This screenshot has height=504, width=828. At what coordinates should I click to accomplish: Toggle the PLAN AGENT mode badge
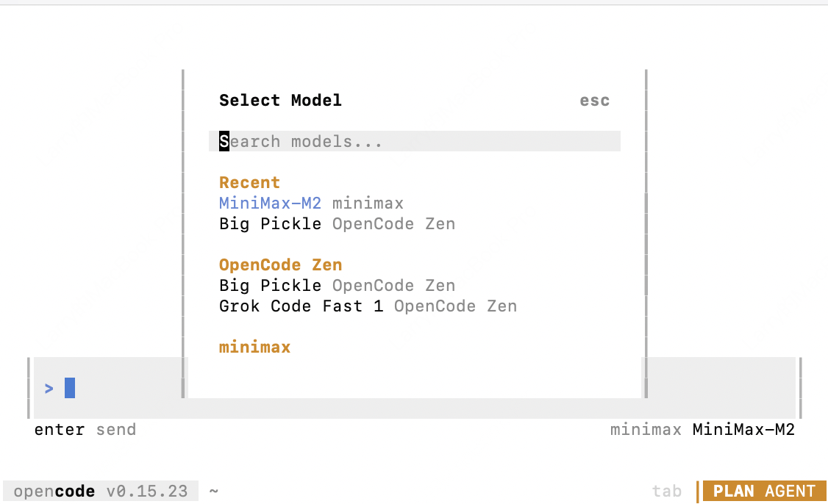pyautogui.click(x=764, y=491)
